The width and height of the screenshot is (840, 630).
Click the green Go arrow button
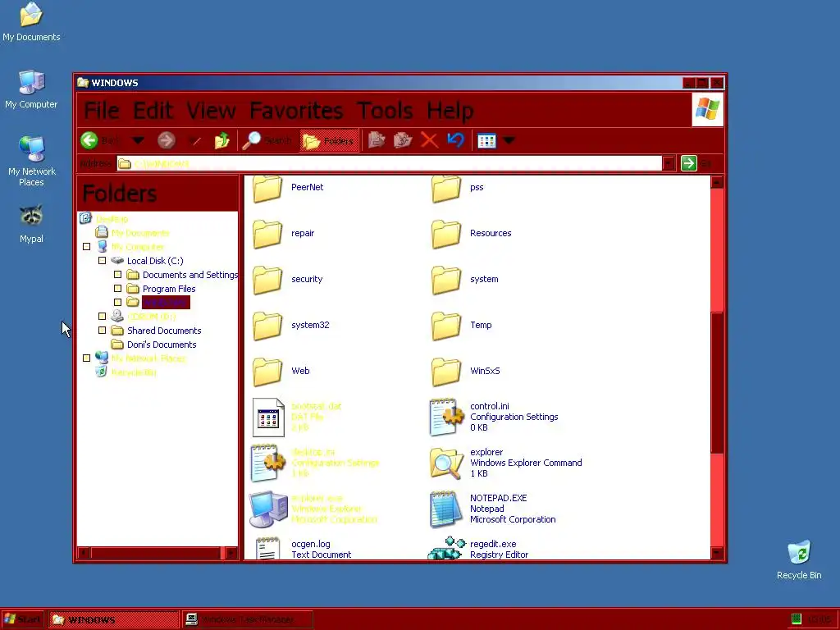pyautogui.click(x=689, y=163)
